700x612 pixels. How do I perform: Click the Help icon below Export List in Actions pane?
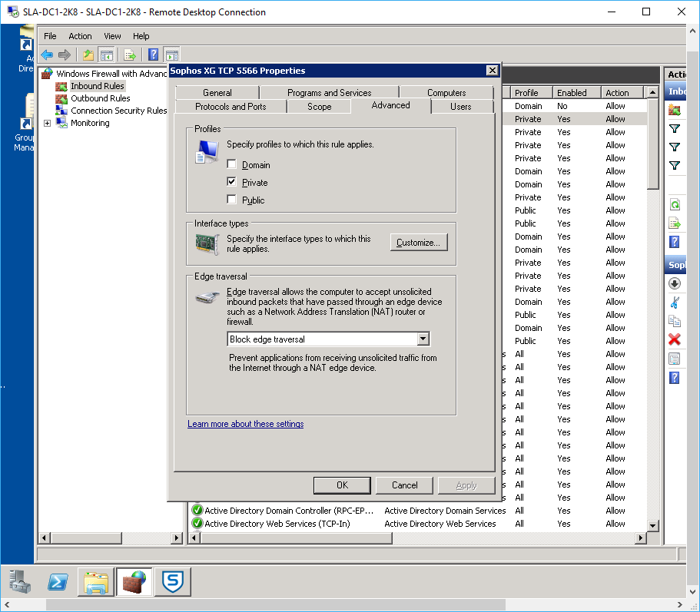[675, 242]
